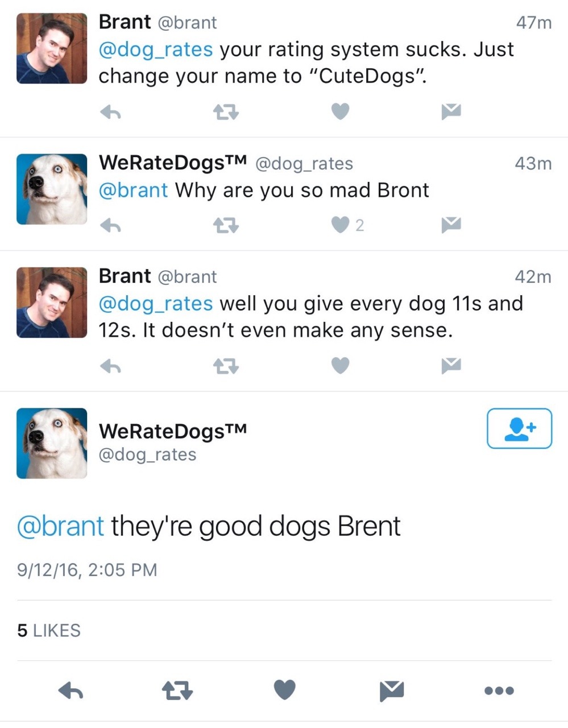This screenshot has height=728, width=568.
Task: Retweet Brant's "CuteDogs" tweet
Action: click(x=226, y=113)
